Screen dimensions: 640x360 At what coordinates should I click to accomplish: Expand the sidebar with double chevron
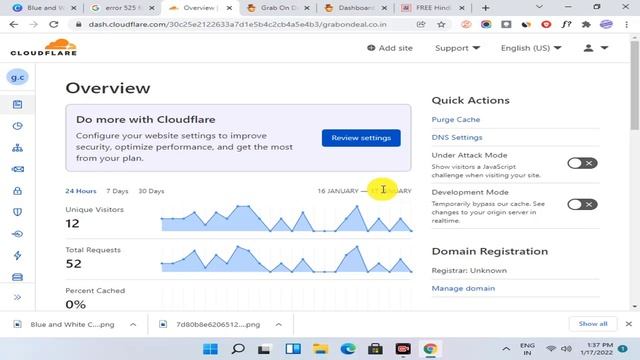[x=18, y=297]
